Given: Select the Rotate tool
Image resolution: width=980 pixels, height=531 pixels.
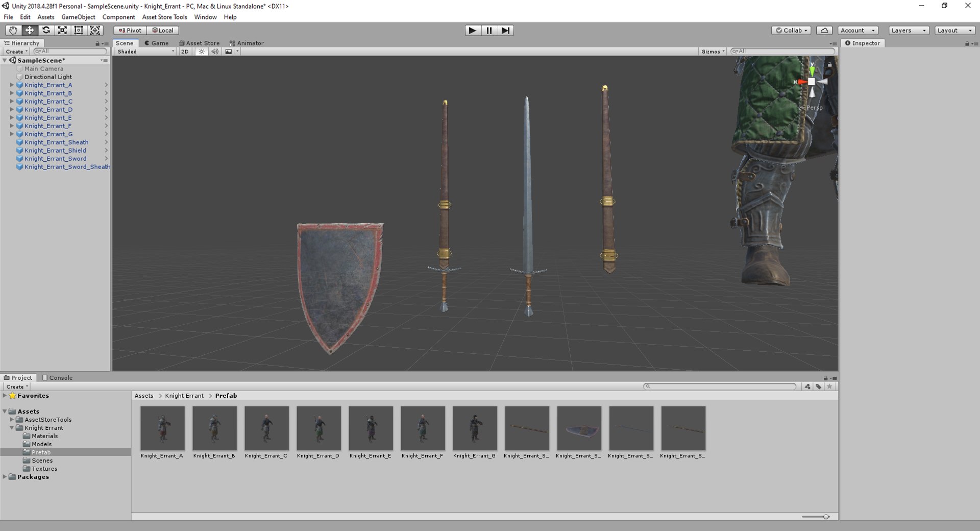Looking at the screenshot, I should point(46,30).
